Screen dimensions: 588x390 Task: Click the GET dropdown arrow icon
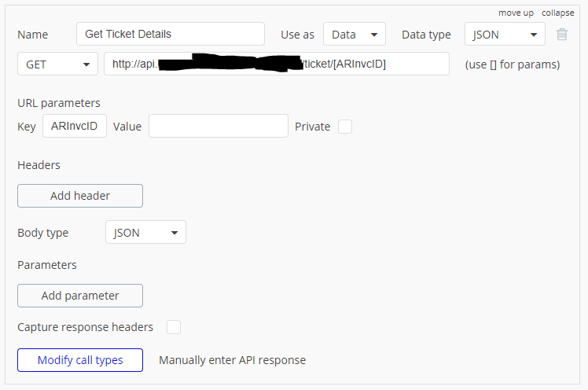pyautogui.click(x=85, y=64)
